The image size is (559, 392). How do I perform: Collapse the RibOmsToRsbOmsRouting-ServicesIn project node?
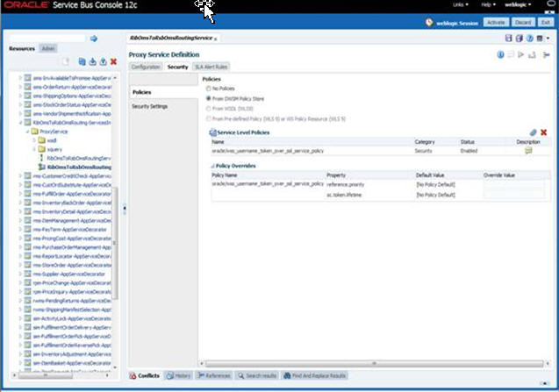pos(20,122)
